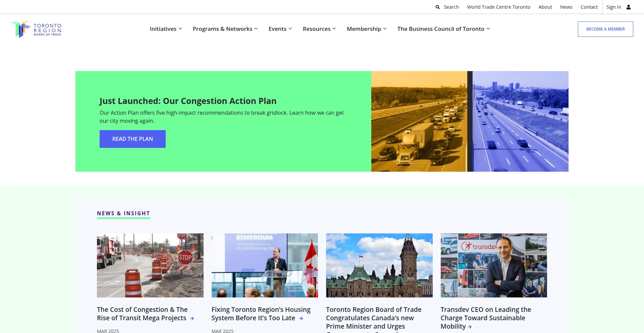644x333 pixels.
Task: Click arrow icon after Transit Mega Projects headline
Action: click(x=192, y=319)
